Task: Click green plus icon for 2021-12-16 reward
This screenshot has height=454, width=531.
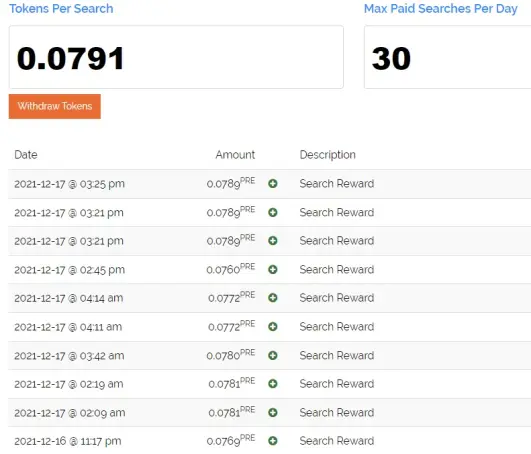Action: [x=273, y=441]
